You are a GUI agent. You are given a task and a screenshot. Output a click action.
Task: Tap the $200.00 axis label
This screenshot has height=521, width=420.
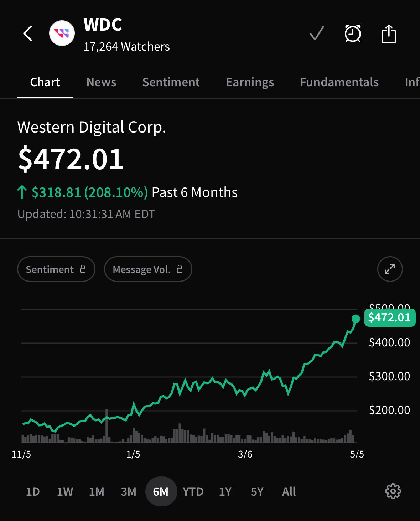click(x=389, y=410)
